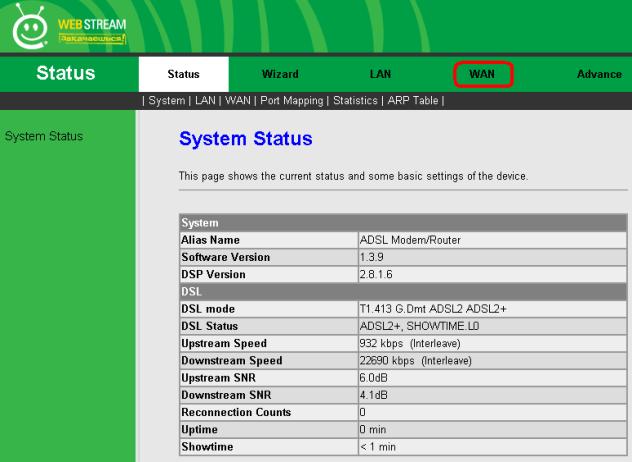Click the Downstream SNR label
This screenshot has width=632, height=462.
(226, 395)
